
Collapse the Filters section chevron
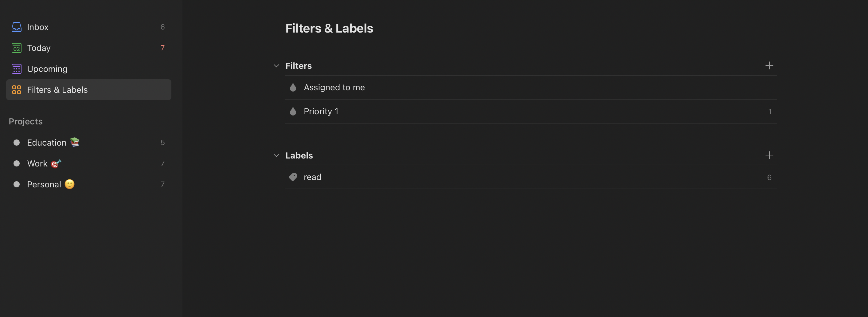276,66
